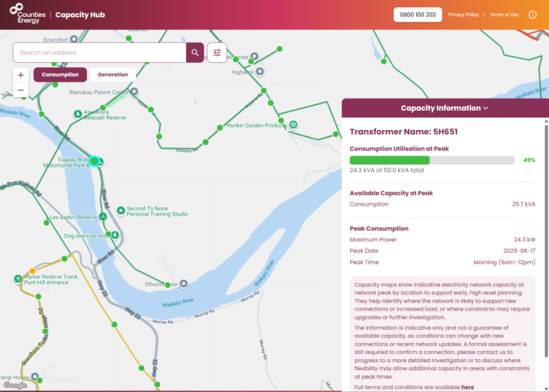Click the Sthsdz Gate map pin

[x=184, y=283]
